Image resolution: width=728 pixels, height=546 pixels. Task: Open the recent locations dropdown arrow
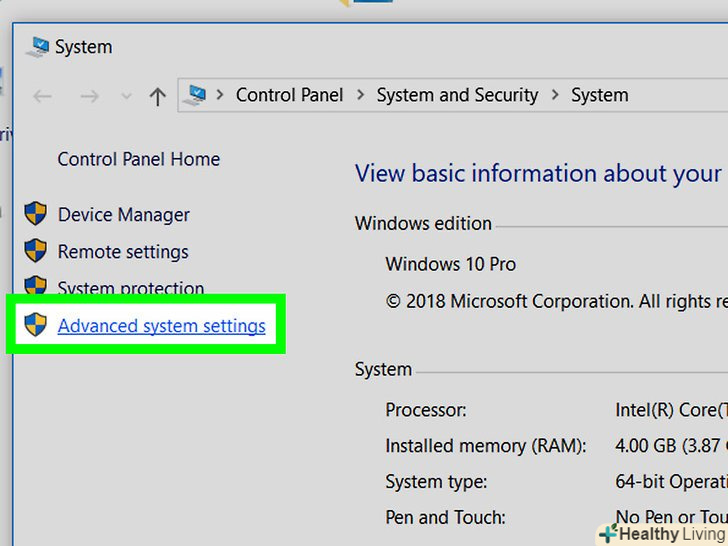[x=125, y=96]
